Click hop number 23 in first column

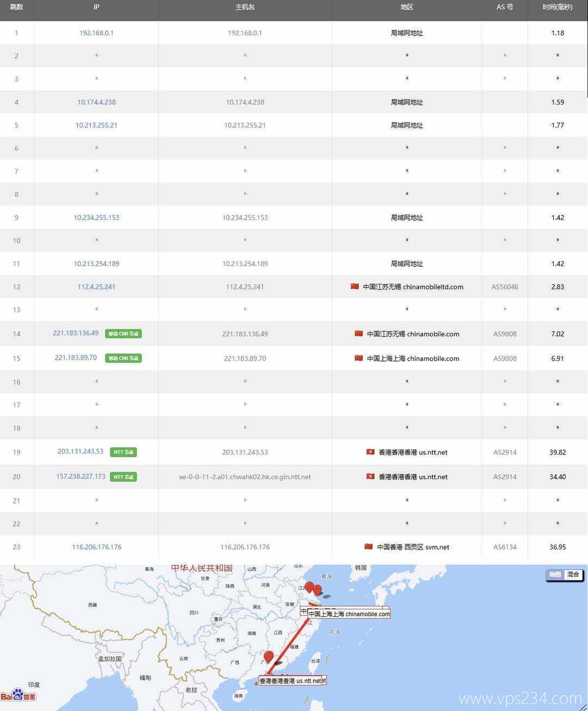[16, 547]
